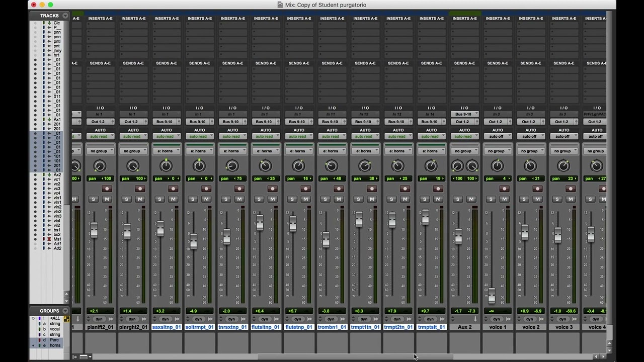The image size is (644, 362).
Task: Open the Tracks list popup menu
Action: (65, 16)
